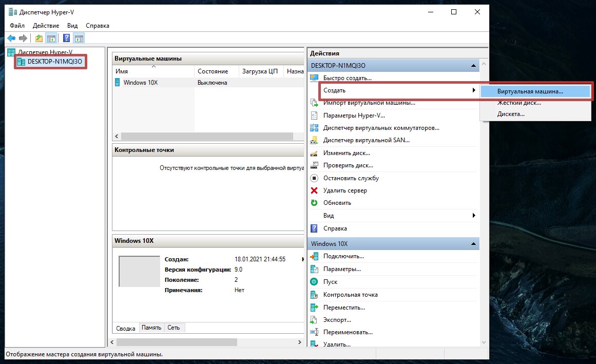Click Импорт виртуальной машины... action
This screenshot has width=596, height=364.
point(369,103)
